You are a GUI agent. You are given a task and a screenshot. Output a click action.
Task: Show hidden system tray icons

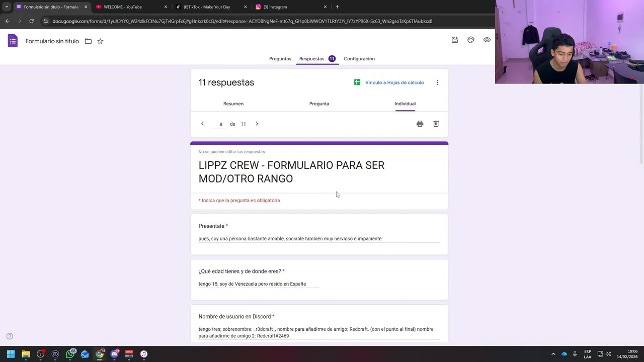click(553, 354)
